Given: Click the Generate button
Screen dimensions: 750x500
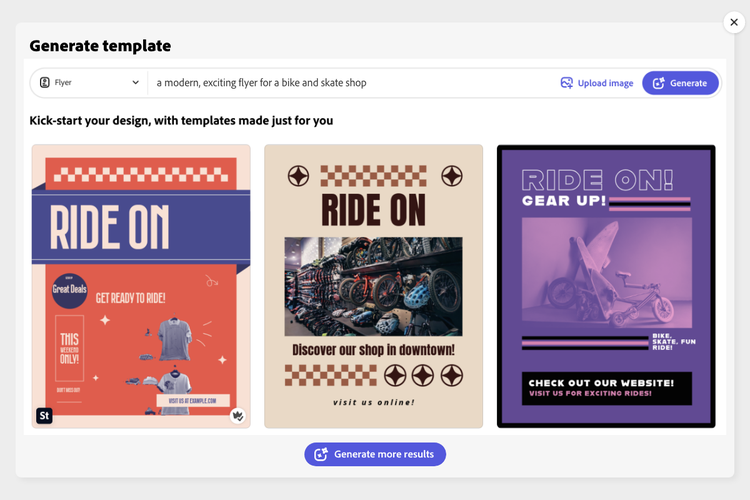Looking at the screenshot, I should click(680, 83).
